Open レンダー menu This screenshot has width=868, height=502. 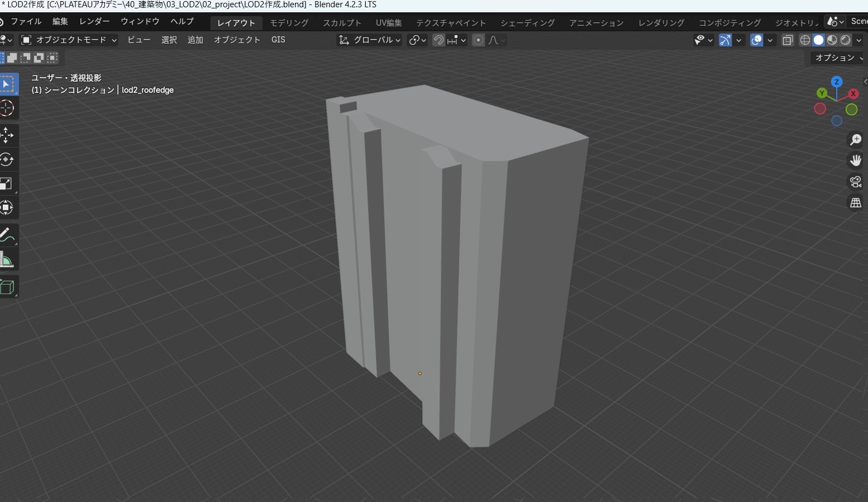(x=94, y=21)
